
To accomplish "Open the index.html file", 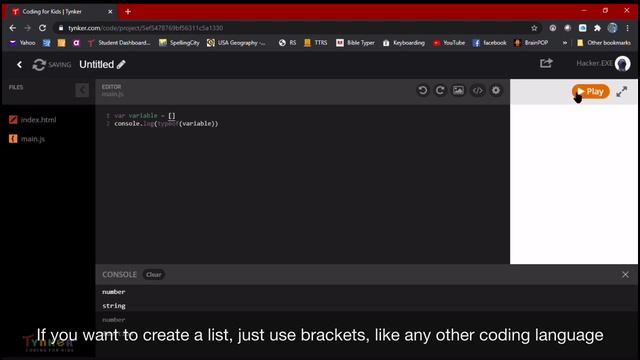I will pos(33,120).
